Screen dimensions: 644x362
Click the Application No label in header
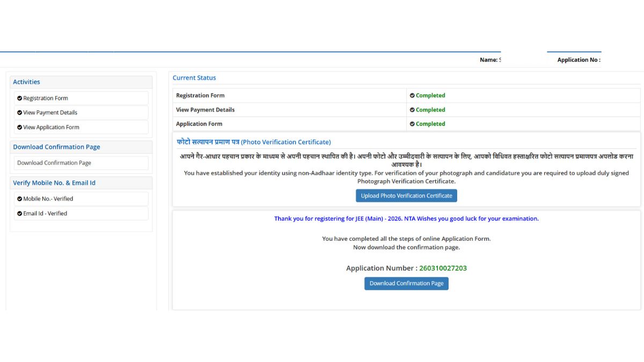(579, 60)
